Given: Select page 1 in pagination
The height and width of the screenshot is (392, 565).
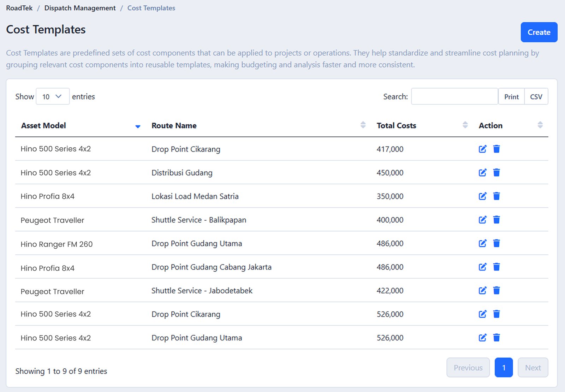Looking at the screenshot, I should [504, 368].
